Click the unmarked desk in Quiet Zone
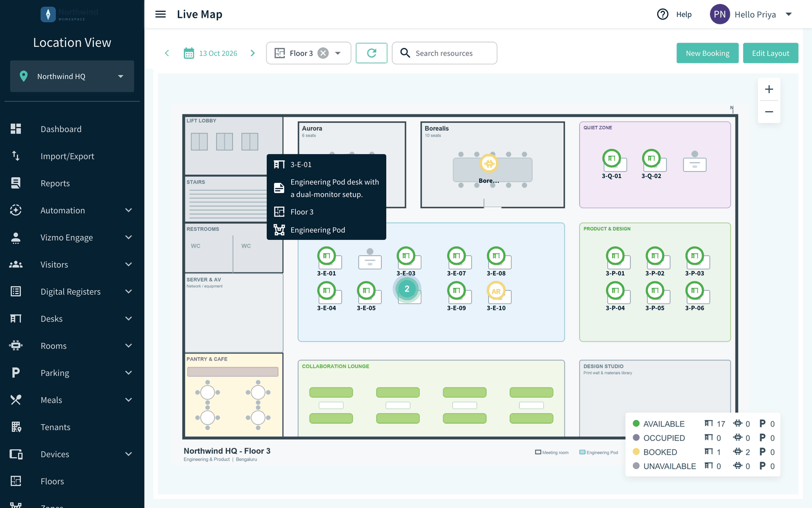The image size is (812, 508). (695, 162)
